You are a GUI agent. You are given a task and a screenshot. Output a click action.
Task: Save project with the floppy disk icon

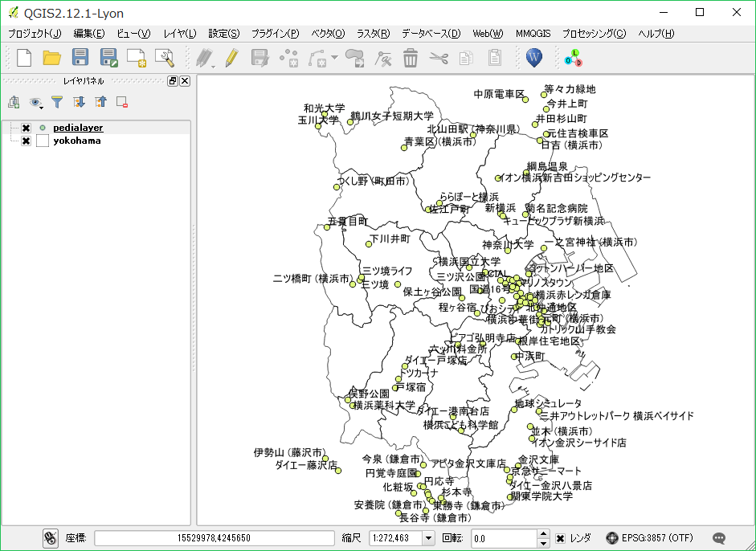[80, 57]
